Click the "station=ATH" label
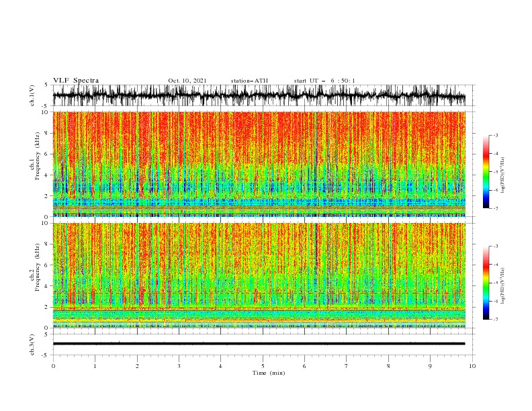Screen dimensions: 532x411 (x=249, y=81)
